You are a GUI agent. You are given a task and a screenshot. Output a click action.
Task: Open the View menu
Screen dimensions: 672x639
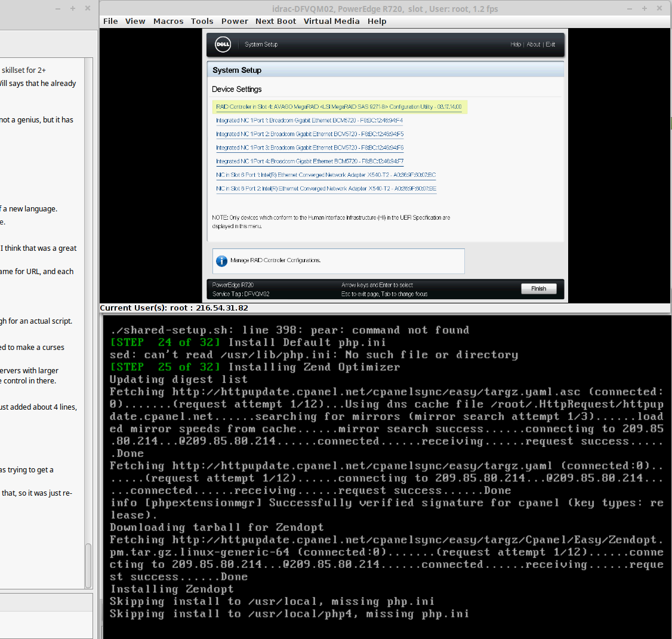pos(135,21)
